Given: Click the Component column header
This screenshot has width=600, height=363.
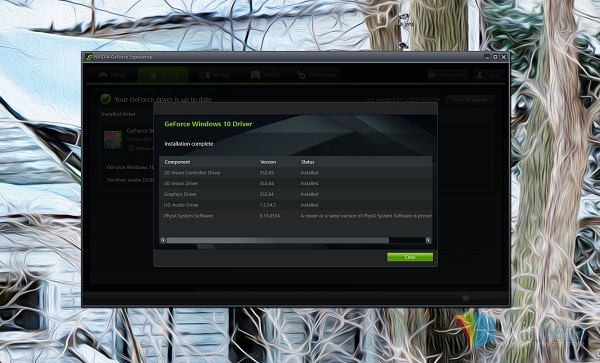Looking at the screenshot, I should click(x=177, y=162).
